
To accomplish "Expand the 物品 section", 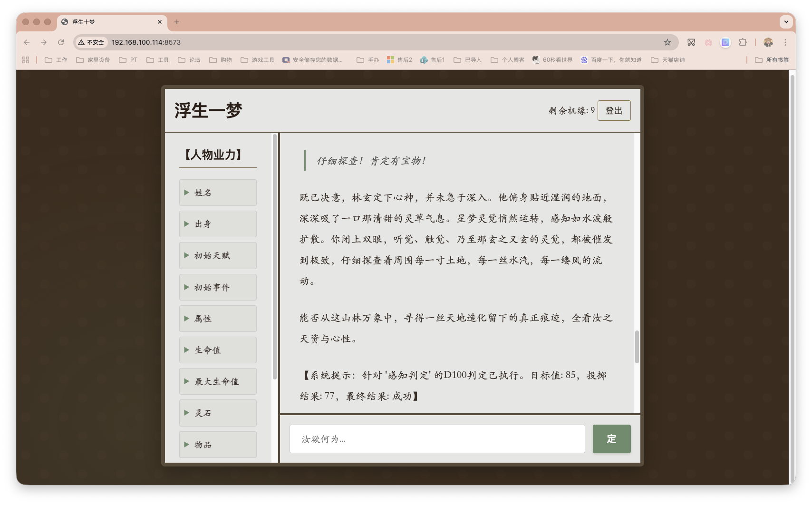I will 217,445.
